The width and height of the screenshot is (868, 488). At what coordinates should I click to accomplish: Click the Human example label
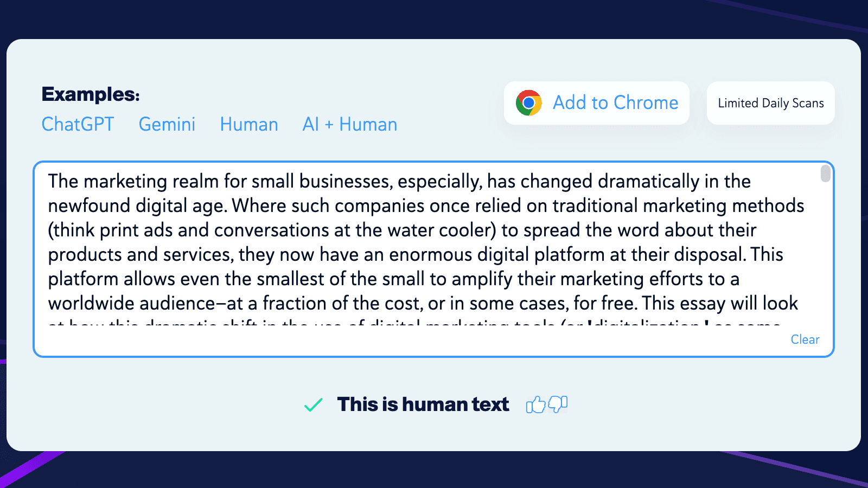coord(248,124)
